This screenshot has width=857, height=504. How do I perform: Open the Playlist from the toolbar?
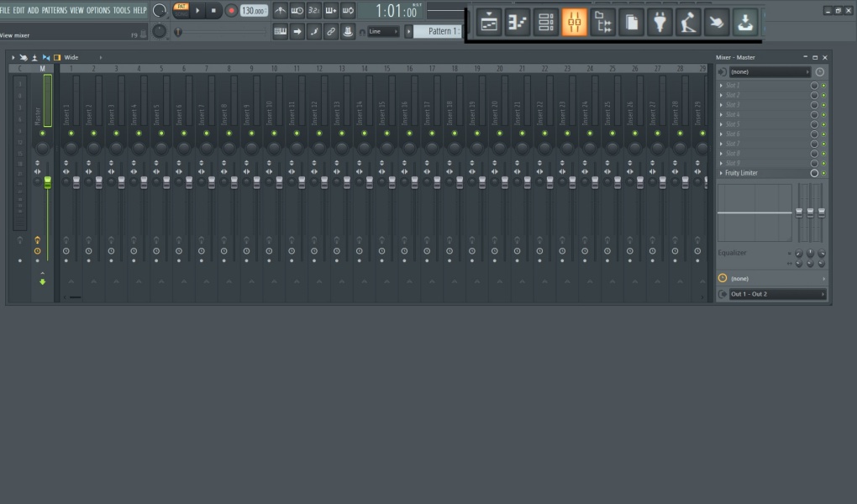coord(487,23)
